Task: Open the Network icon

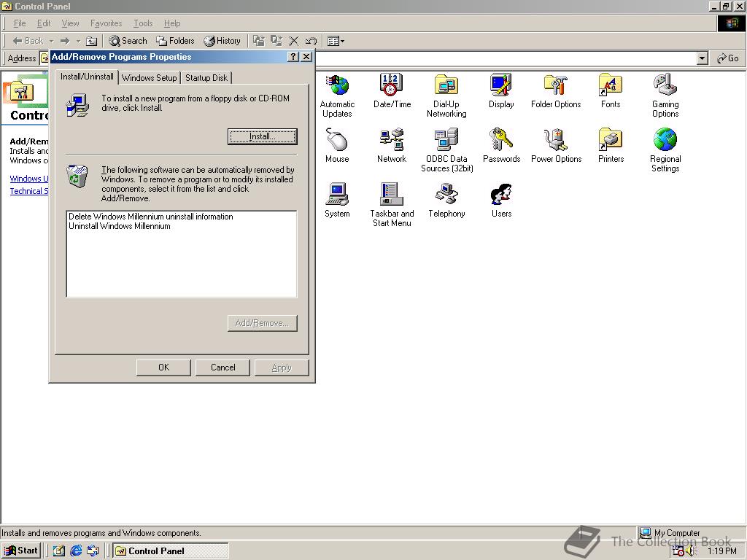Action: (x=392, y=145)
